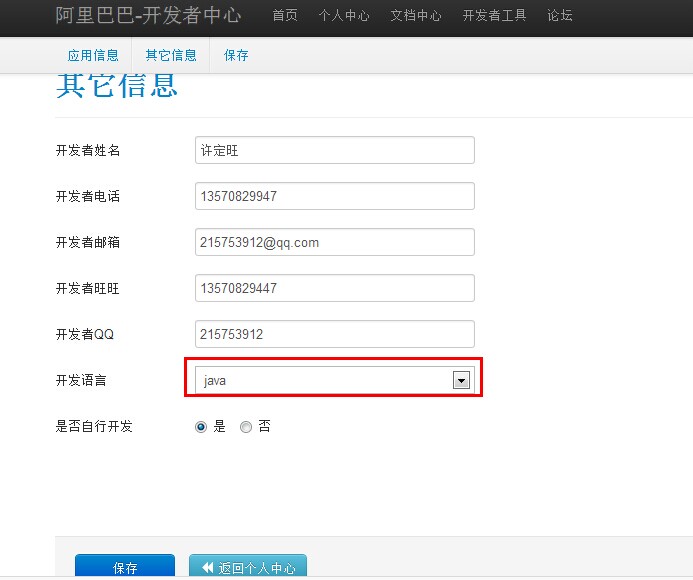
Task: Focus the 开发者姓名 input field
Action: pos(334,150)
